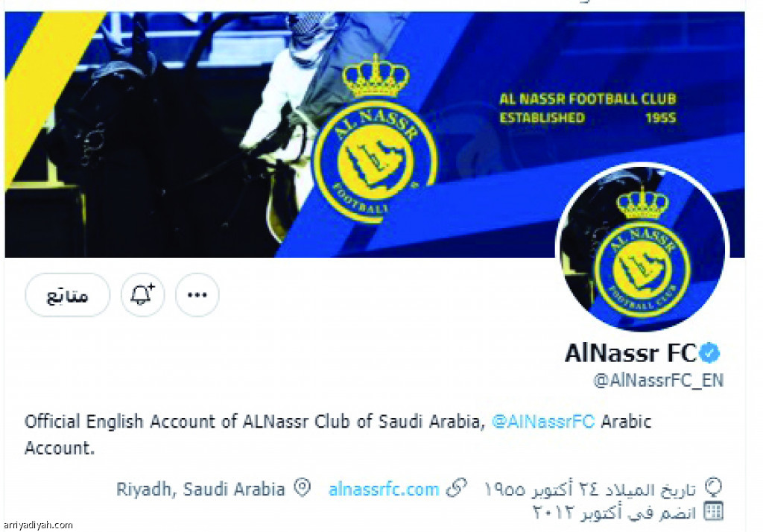Click the location pin icon
Screen dimensions: 763x532
pyautogui.click(x=303, y=488)
